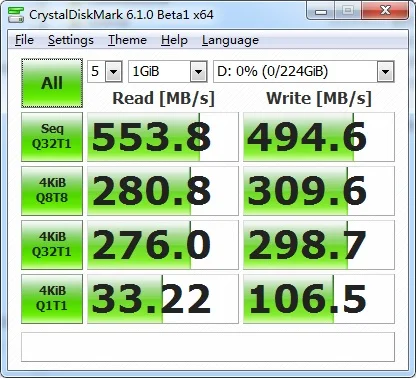Click the 4KiB Q32T1 write result 298.7
Screen dimensions: 420x379
point(319,245)
